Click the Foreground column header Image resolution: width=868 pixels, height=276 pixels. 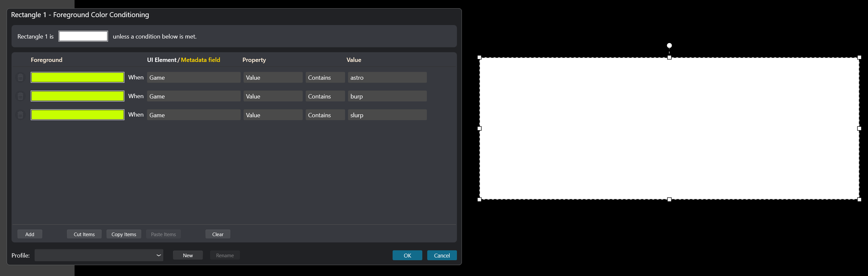click(47, 60)
